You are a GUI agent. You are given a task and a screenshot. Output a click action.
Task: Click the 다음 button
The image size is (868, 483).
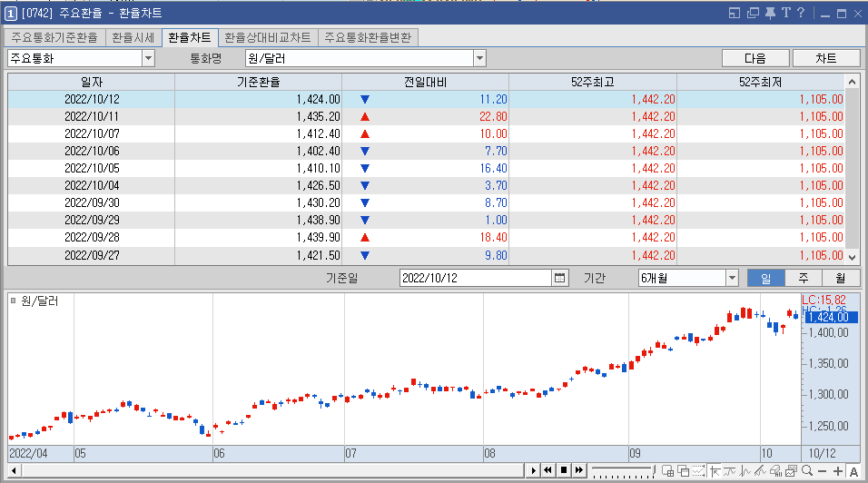(x=755, y=58)
